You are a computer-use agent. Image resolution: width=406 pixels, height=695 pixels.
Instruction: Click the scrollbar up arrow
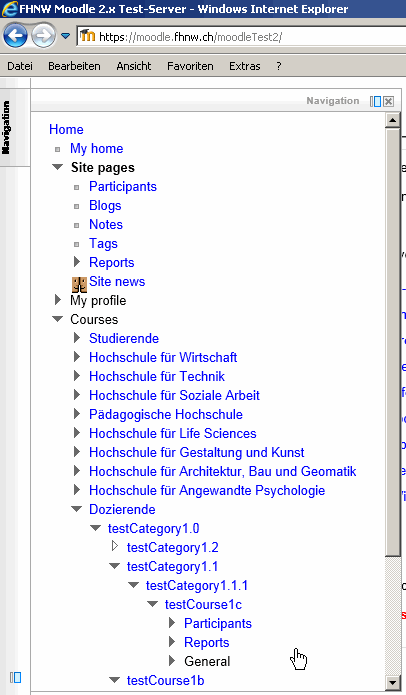click(x=392, y=120)
